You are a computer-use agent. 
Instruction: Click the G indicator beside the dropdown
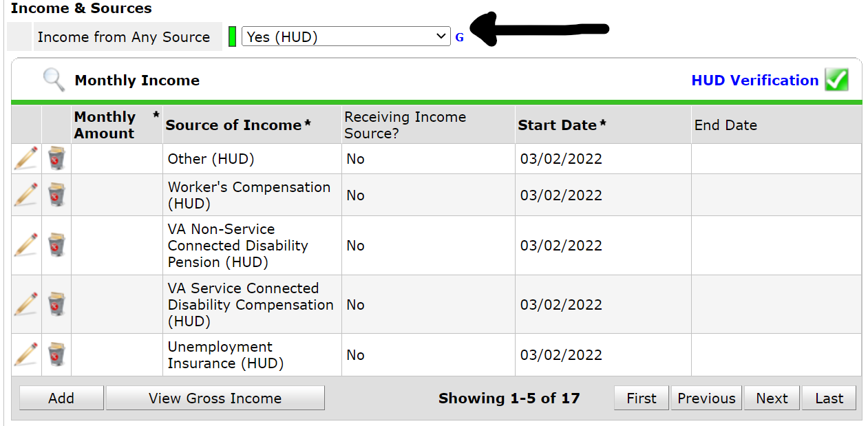(x=459, y=37)
